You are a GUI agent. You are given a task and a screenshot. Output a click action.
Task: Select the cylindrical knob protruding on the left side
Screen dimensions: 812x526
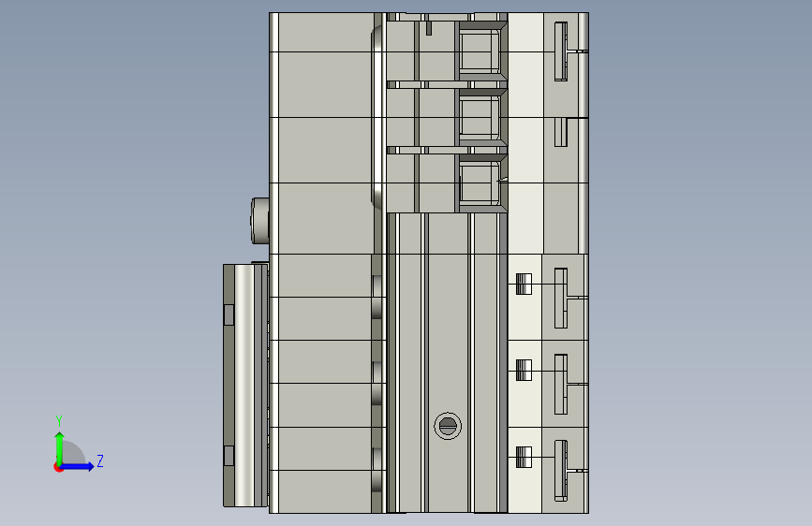[x=260, y=221]
